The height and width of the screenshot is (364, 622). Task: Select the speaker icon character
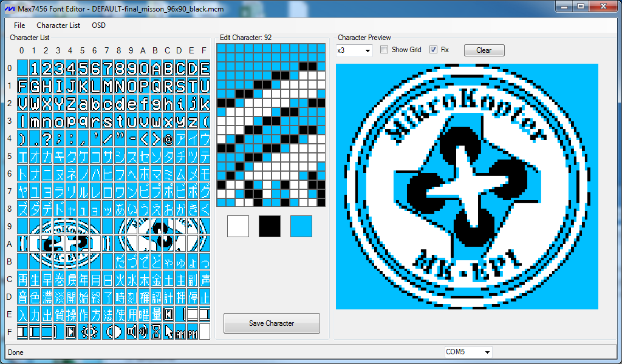tap(132, 332)
